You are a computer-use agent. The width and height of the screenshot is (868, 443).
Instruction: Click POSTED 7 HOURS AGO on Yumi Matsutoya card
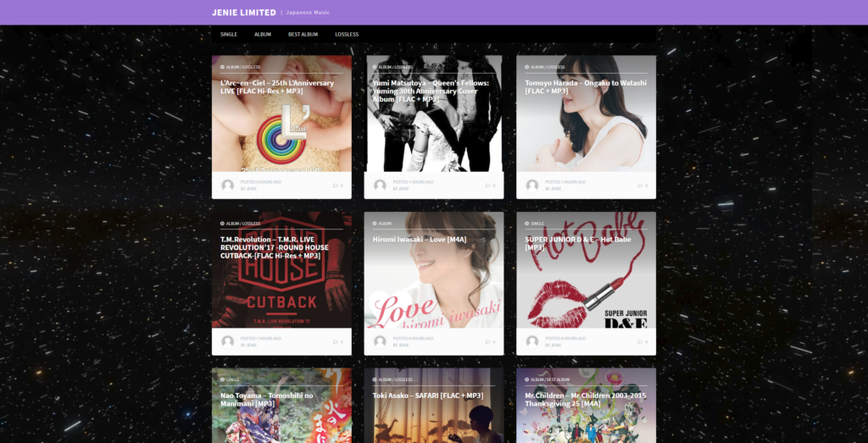click(413, 182)
